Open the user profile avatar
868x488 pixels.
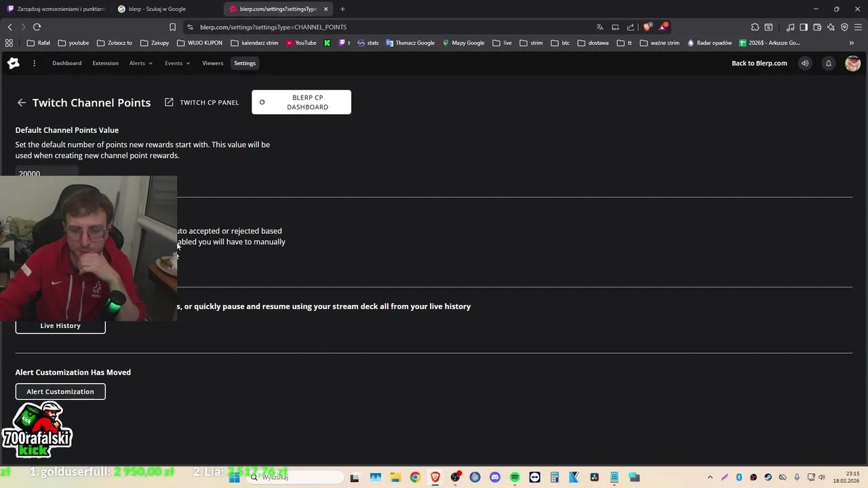pos(852,63)
